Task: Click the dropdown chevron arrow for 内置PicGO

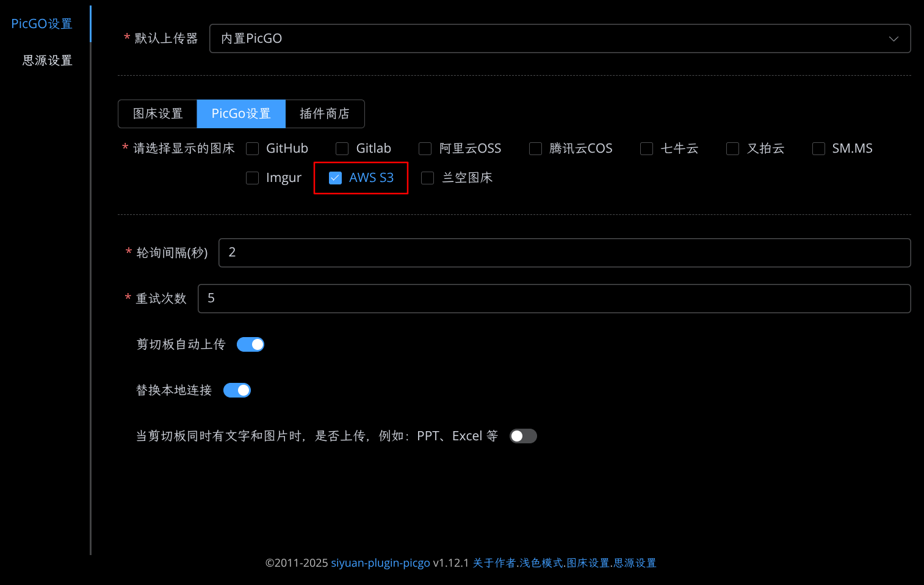Action: pos(893,38)
